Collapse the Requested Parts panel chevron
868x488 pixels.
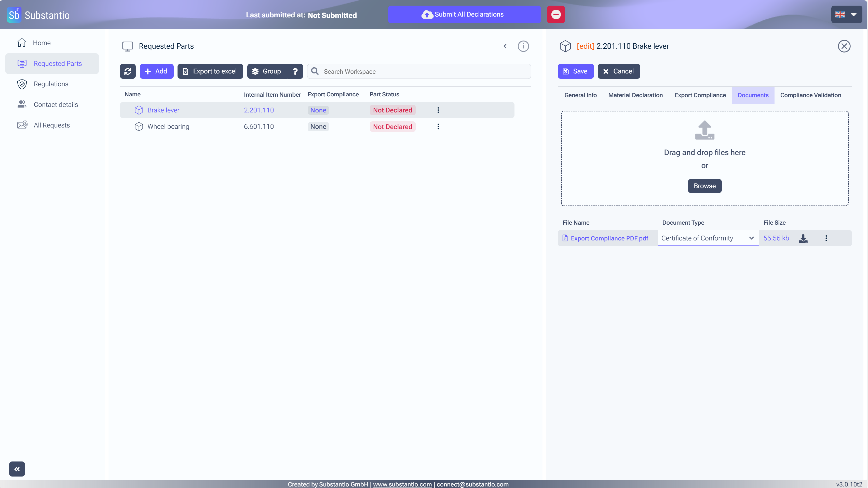505,46
